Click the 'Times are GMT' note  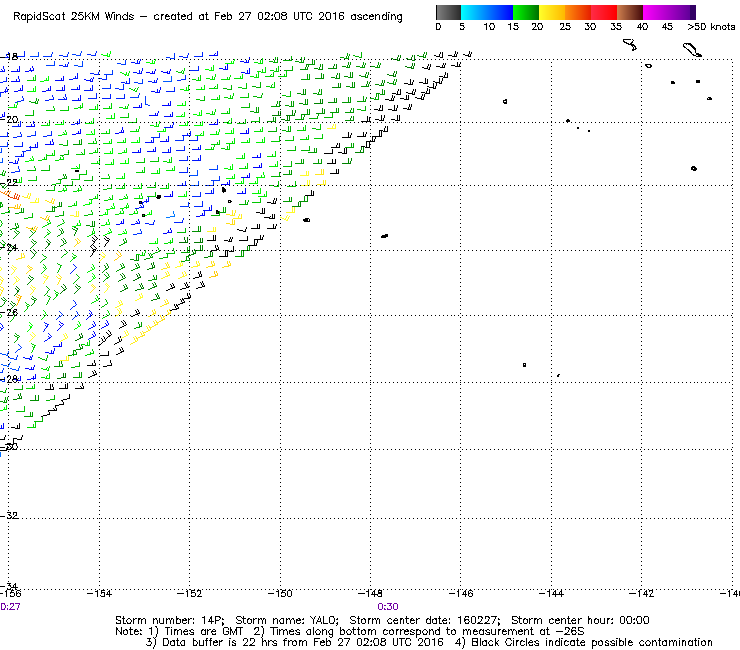click(x=203, y=632)
